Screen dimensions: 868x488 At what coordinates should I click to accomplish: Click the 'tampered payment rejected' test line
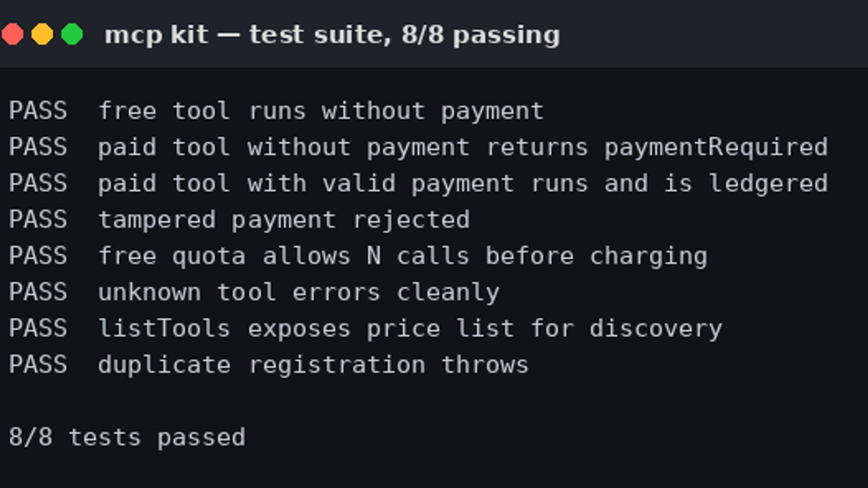click(x=239, y=220)
